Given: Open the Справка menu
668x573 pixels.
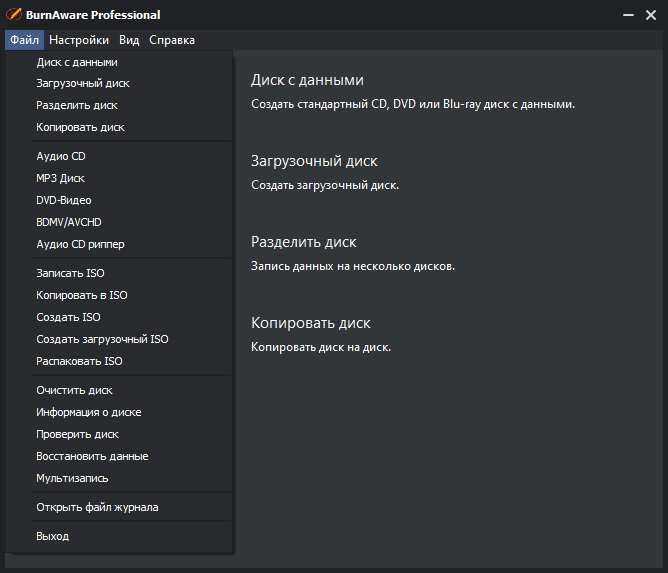Looking at the screenshot, I should 172,40.
